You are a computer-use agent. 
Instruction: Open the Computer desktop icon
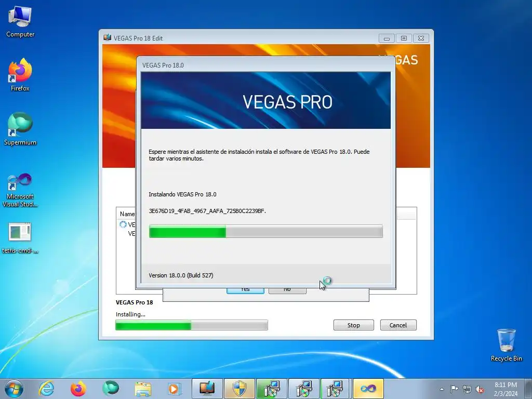pyautogui.click(x=20, y=22)
